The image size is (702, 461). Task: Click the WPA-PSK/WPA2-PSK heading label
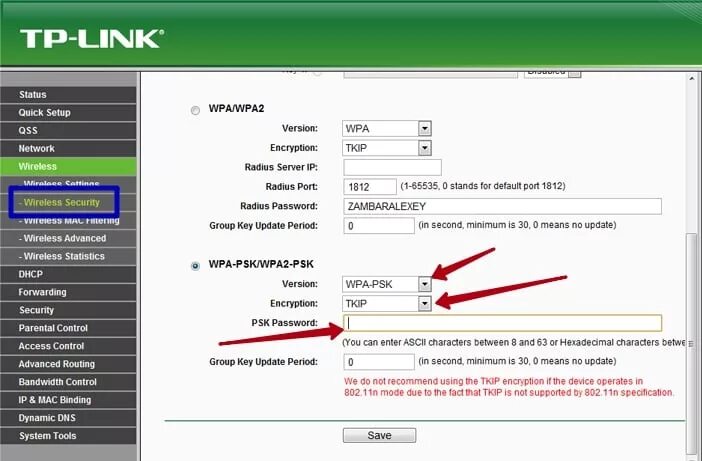[x=261, y=265]
